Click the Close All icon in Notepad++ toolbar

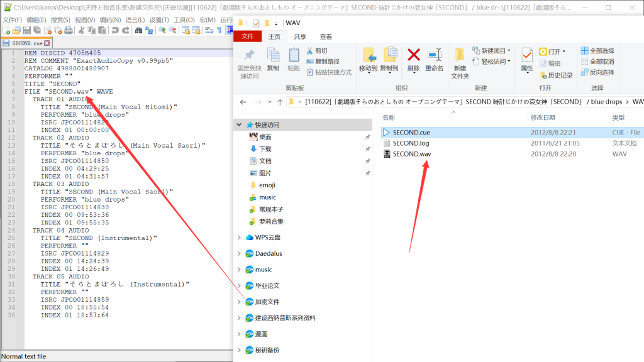[x=58, y=30]
